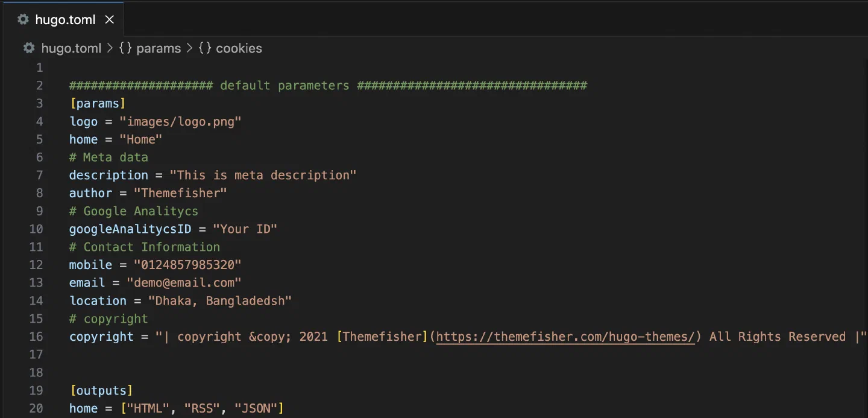
Task: Click the "Dhaka, Bangladedsh" location value
Action: pos(220,300)
